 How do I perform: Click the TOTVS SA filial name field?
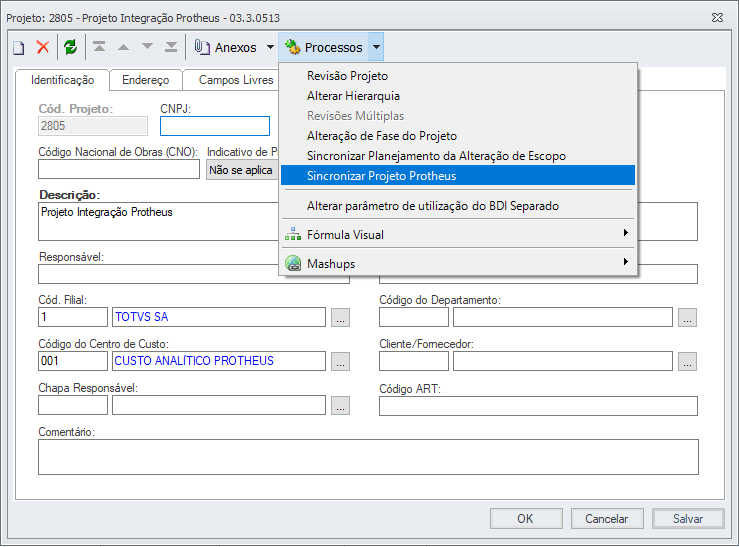click(219, 317)
